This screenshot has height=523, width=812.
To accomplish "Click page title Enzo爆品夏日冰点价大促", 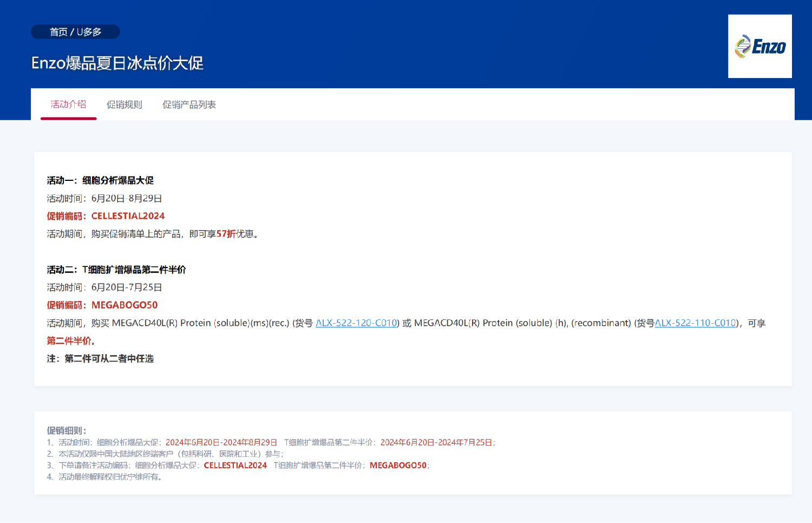I will 117,63.
